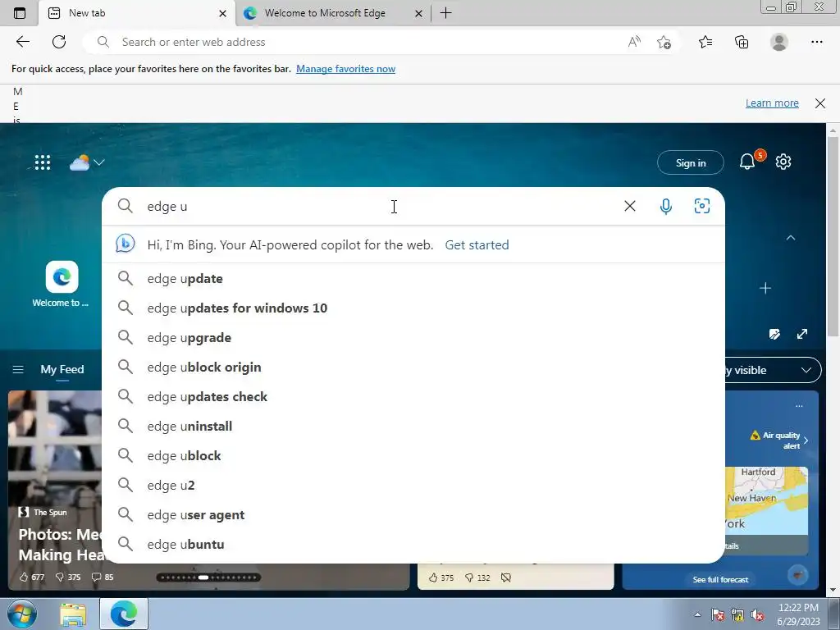The width and height of the screenshot is (840, 630).
Task: Go back using the back arrow
Action: [x=22, y=42]
